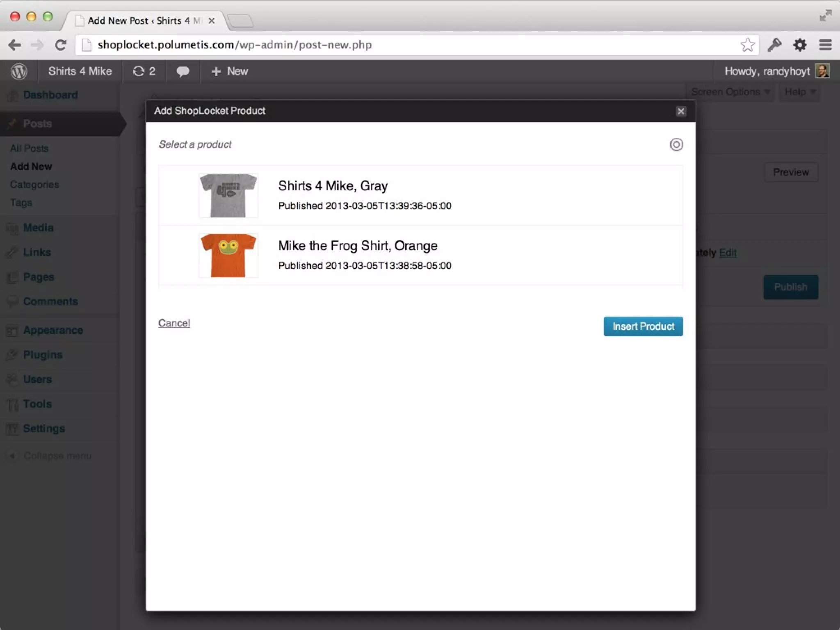The image size is (840, 630).
Task: Click the Preview button behind dialog
Action: click(791, 172)
